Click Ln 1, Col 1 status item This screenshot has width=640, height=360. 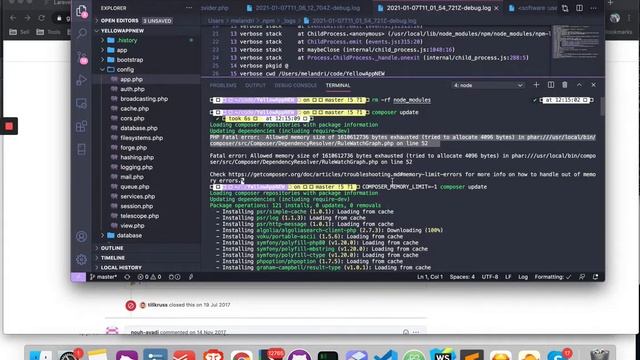pyautogui.click(x=429, y=277)
